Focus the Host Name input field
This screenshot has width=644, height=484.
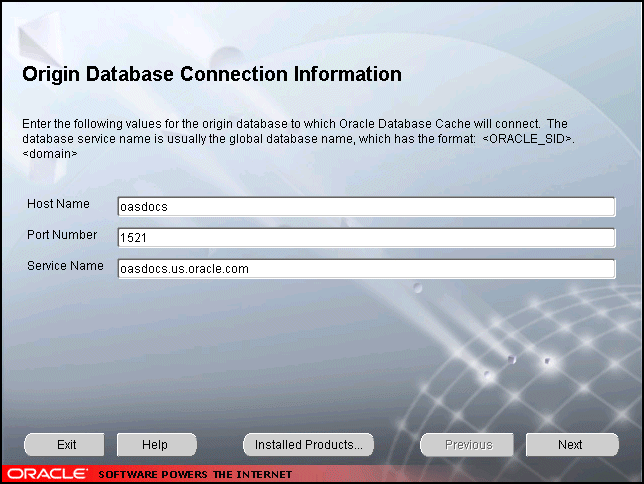point(366,207)
